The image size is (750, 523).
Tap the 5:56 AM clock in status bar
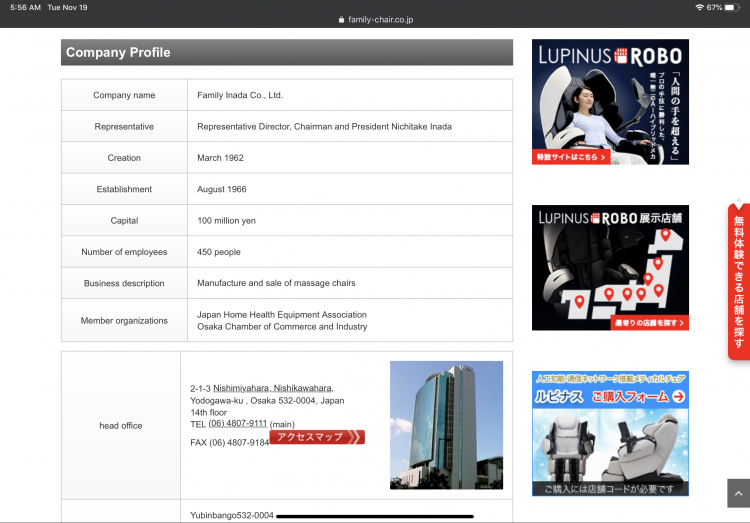[x=25, y=7]
